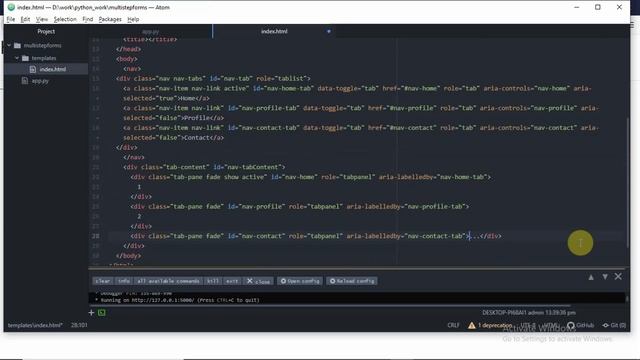640x360 pixels.
Task: Click the '1 deprecation' status label
Action: click(x=495, y=325)
